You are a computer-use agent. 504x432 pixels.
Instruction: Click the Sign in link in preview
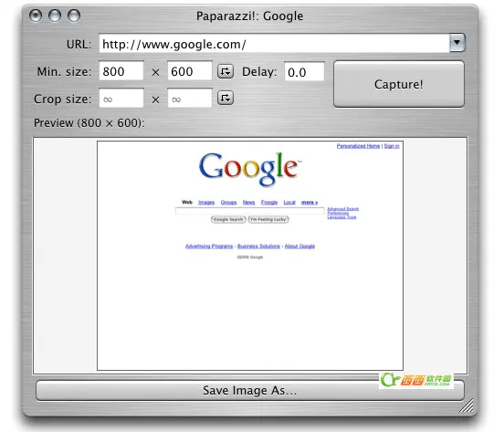pyautogui.click(x=392, y=146)
